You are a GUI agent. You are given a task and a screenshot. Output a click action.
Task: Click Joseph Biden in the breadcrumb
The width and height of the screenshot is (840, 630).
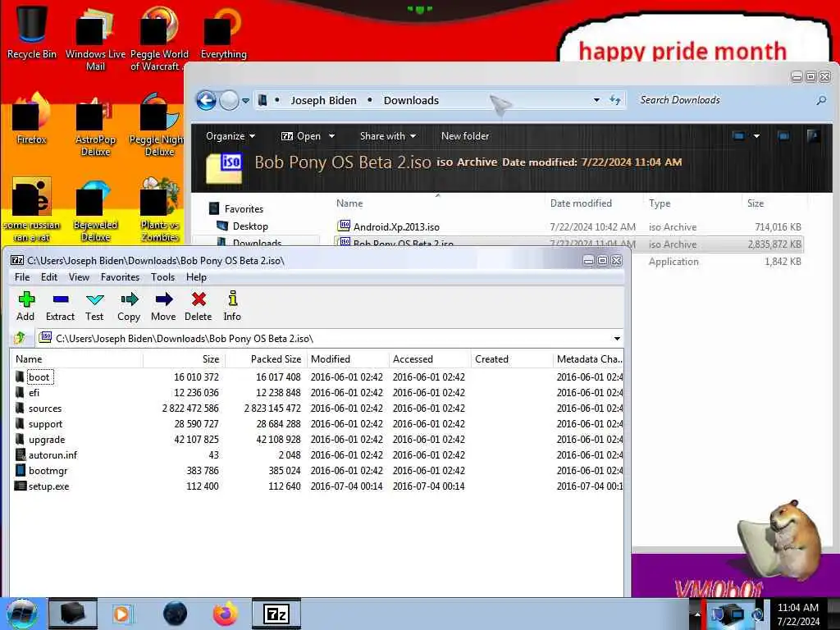[x=323, y=100]
